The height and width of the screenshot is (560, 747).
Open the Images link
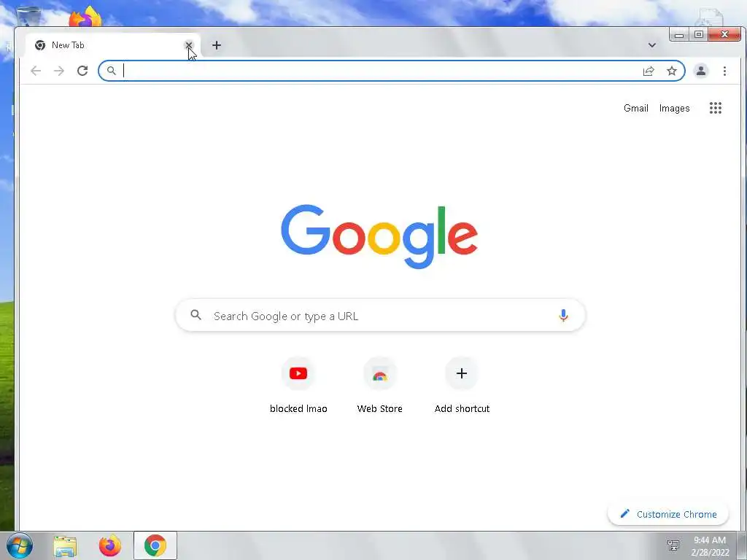[x=674, y=108]
